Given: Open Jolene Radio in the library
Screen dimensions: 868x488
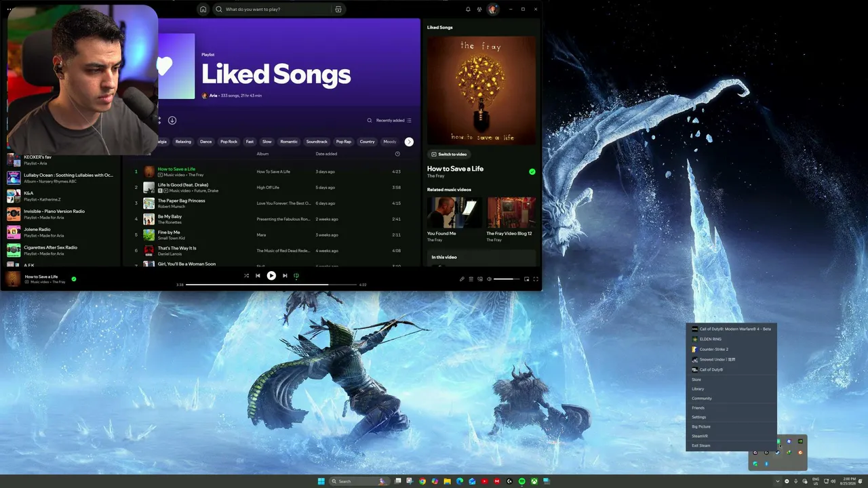Looking at the screenshot, I should [x=61, y=232].
